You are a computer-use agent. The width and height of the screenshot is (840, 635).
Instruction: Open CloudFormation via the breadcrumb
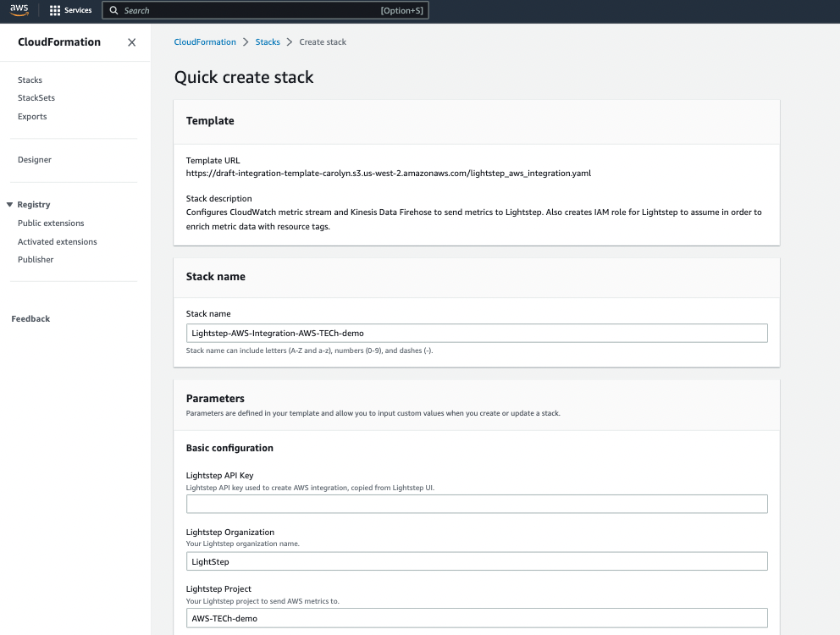tap(204, 41)
